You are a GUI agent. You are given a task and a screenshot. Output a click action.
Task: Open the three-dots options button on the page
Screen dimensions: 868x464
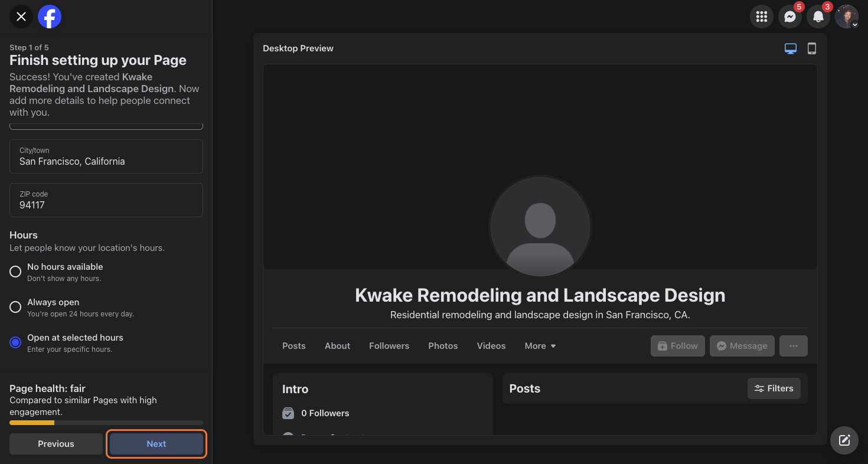tap(794, 346)
